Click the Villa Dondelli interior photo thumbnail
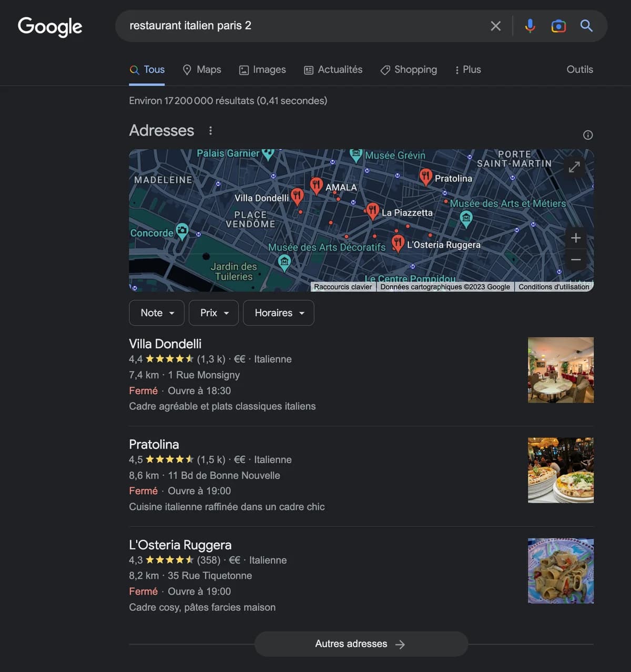The image size is (631, 672). (561, 370)
